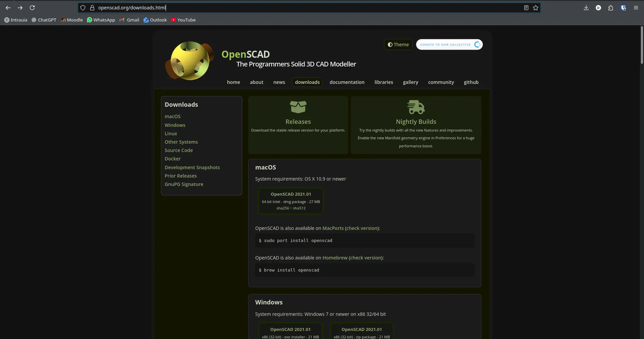644x339 pixels.
Task: Expand the ChatGPT bookmarks toolbar entry
Action: coord(44,20)
